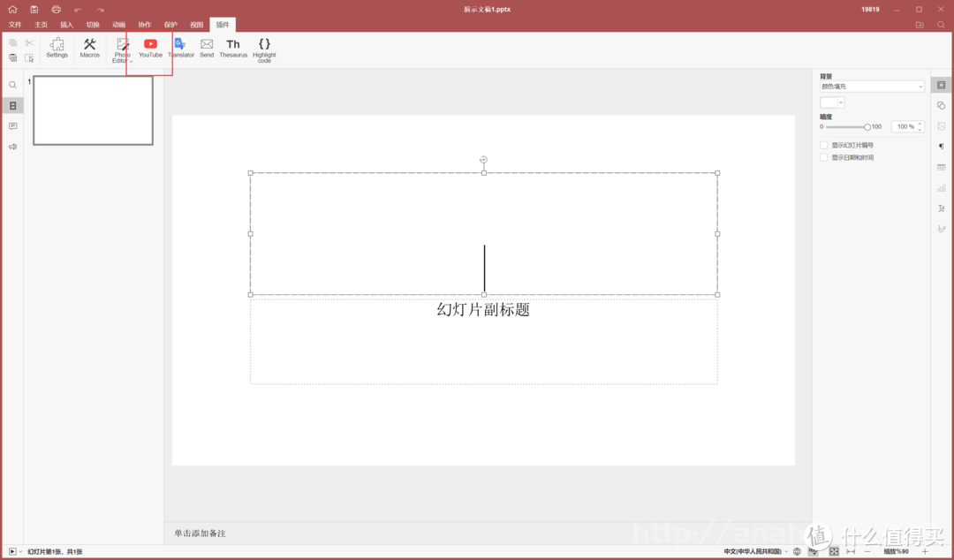This screenshot has height=560, width=954.
Task: Expand slideshow options arrow in status bar
Action: pyautogui.click(x=20, y=551)
